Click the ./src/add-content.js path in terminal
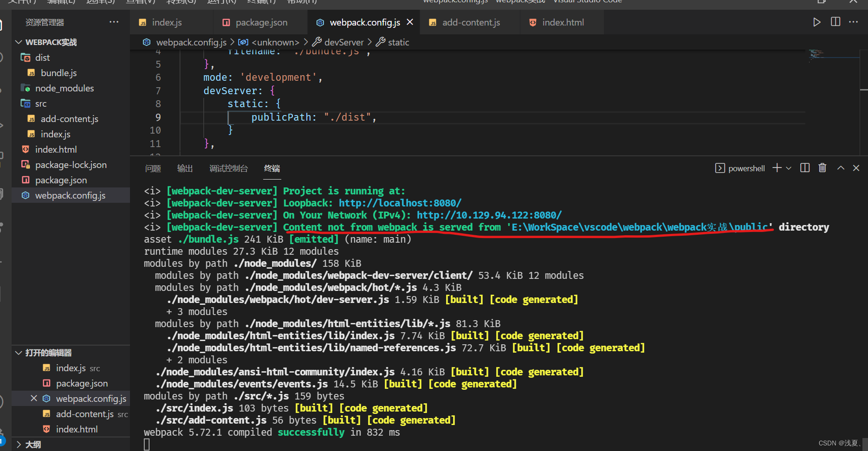Screen dimensions: 868x451 coord(211,420)
